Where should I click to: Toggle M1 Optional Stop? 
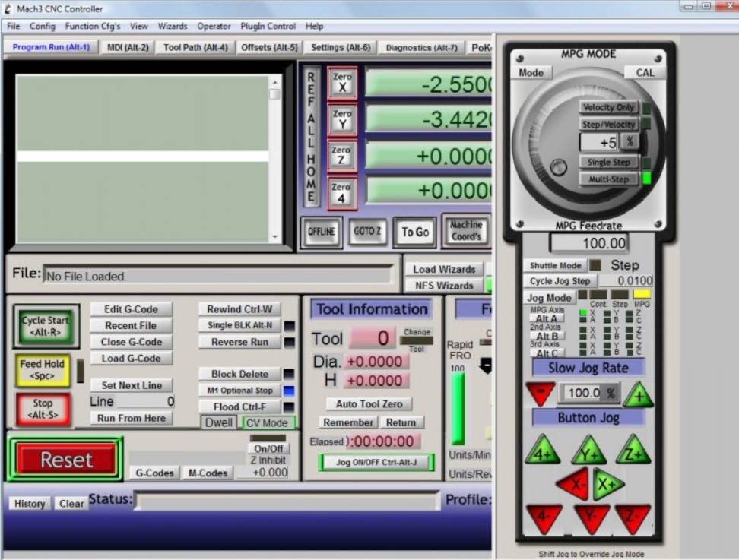point(240,390)
